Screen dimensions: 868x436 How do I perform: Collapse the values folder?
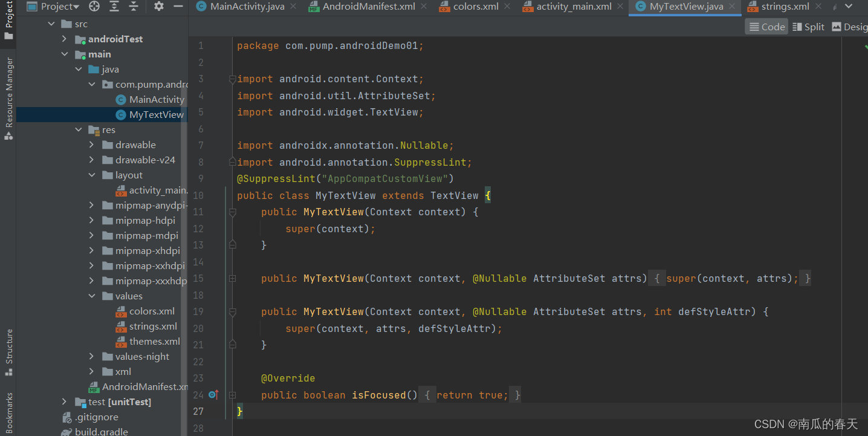coord(92,296)
